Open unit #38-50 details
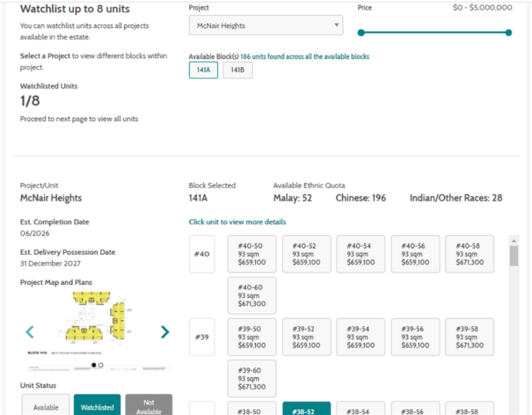 coord(252,408)
